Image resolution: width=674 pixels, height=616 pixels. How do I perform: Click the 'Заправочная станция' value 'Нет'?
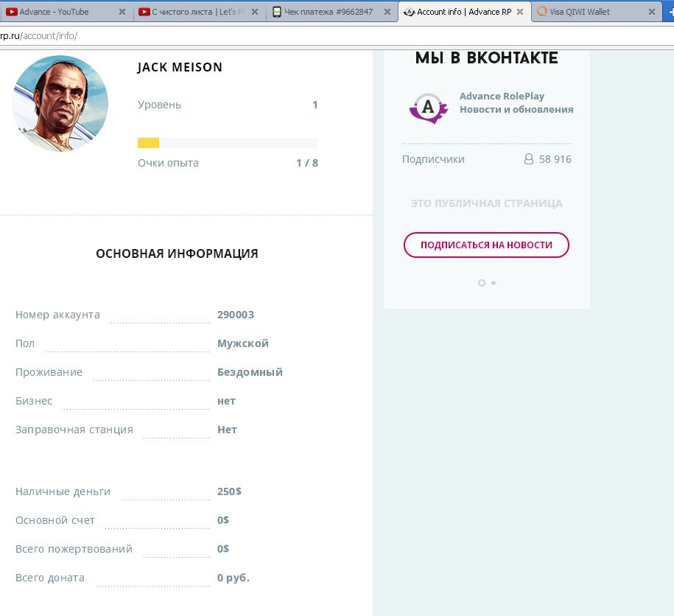(x=227, y=430)
